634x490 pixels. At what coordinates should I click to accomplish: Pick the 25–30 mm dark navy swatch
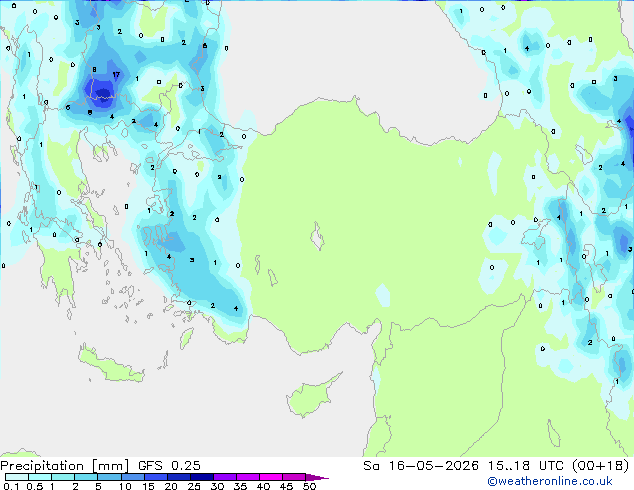tap(201, 477)
